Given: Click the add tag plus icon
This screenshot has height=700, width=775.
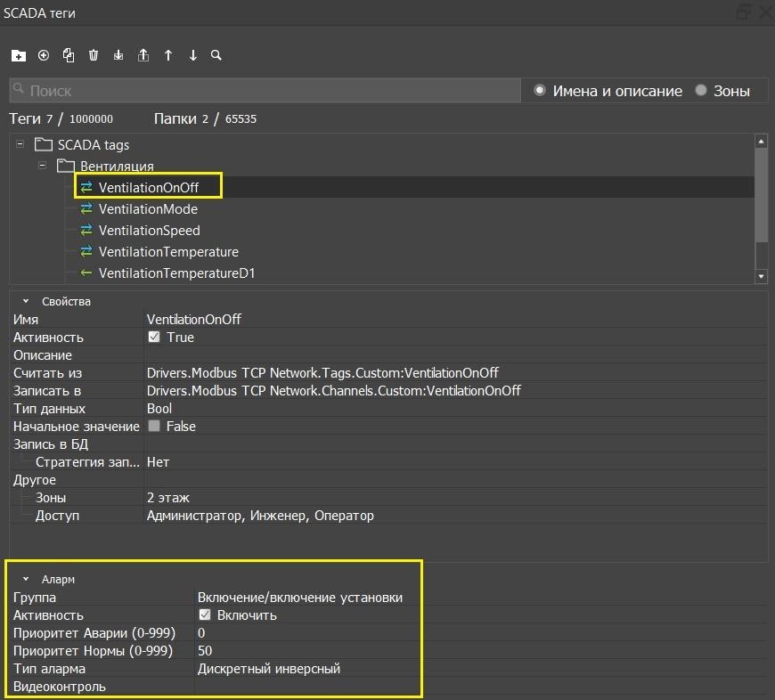Looking at the screenshot, I should tap(43, 55).
